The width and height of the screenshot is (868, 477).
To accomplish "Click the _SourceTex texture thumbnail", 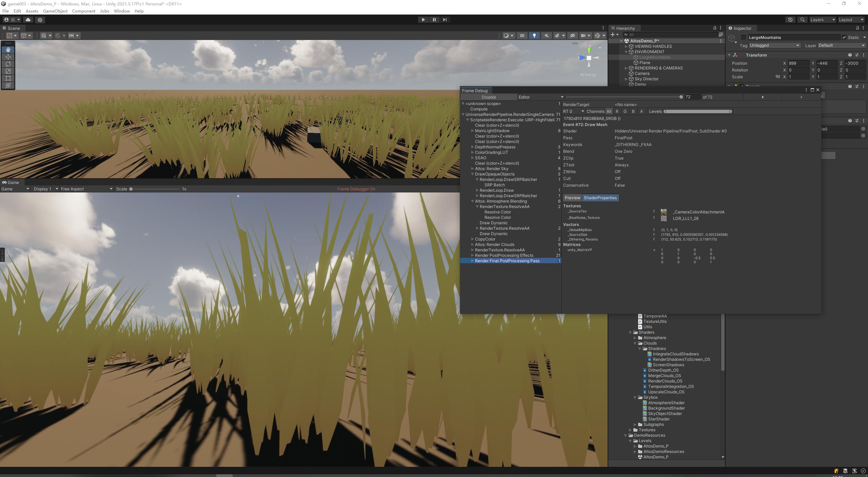I will [x=664, y=212].
